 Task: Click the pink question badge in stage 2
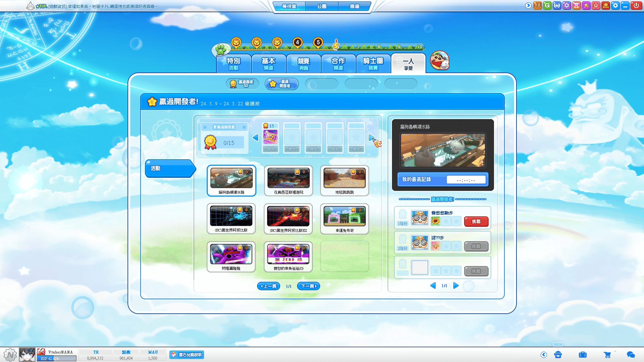point(436,246)
